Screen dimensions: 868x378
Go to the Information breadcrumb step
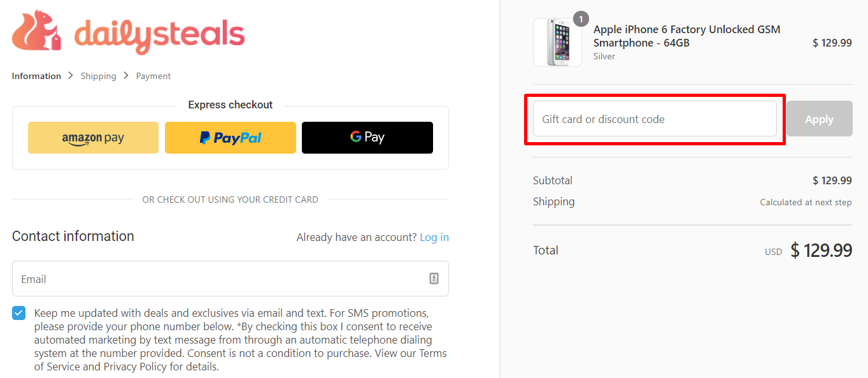pyautogui.click(x=36, y=75)
